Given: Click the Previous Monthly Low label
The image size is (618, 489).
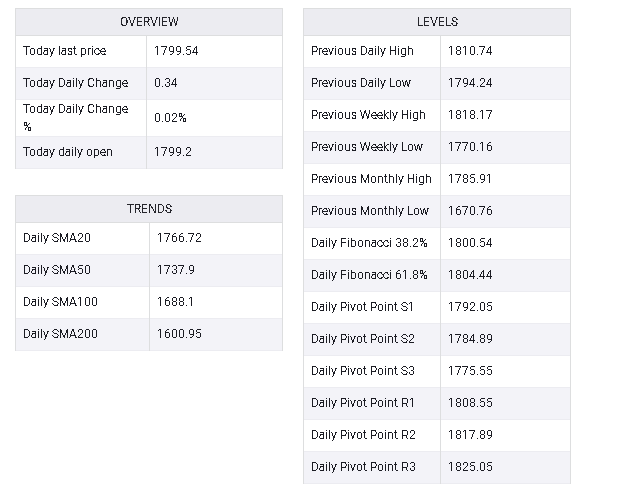Looking at the screenshot, I should [x=369, y=211].
